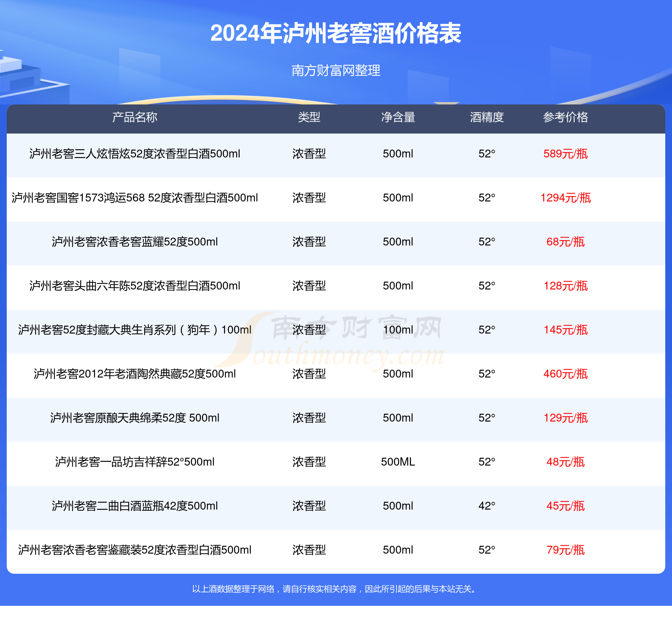Select the 类型 column header

click(x=307, y=118)
